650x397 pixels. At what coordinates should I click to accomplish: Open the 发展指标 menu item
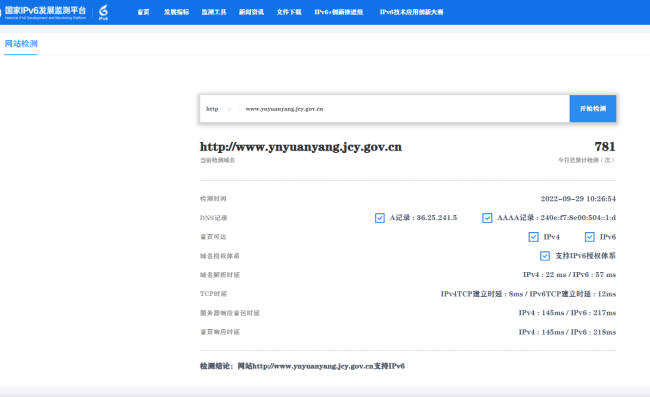pos(176,12)
